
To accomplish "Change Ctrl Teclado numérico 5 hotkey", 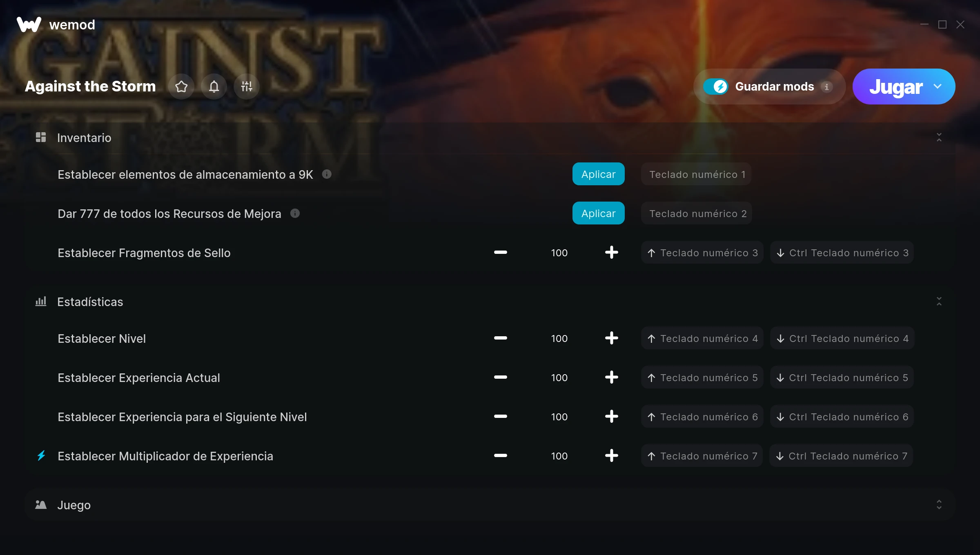I will click(842, 377).
